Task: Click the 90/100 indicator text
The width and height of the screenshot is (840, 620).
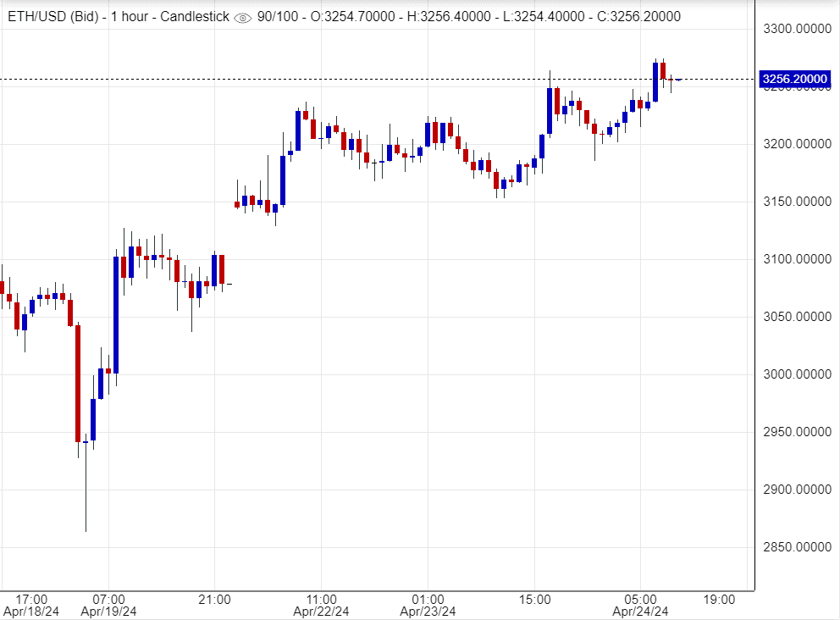Action: tap(278, 17)
